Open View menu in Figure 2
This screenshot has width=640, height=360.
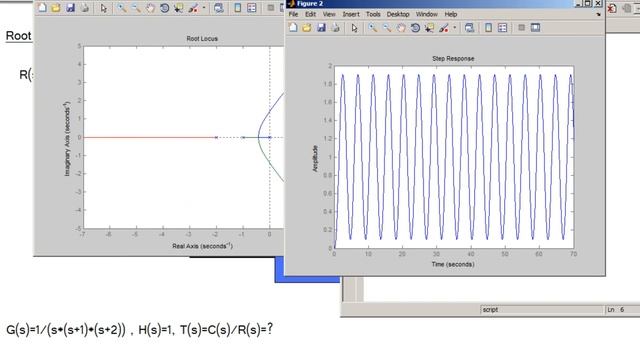click(329, 14)
